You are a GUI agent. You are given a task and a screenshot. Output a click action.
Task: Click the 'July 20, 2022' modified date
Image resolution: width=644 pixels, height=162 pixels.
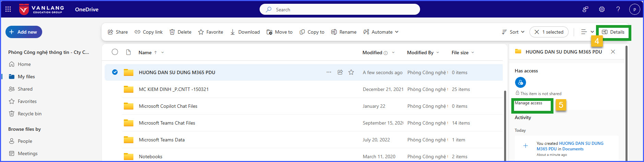[376, 140]
